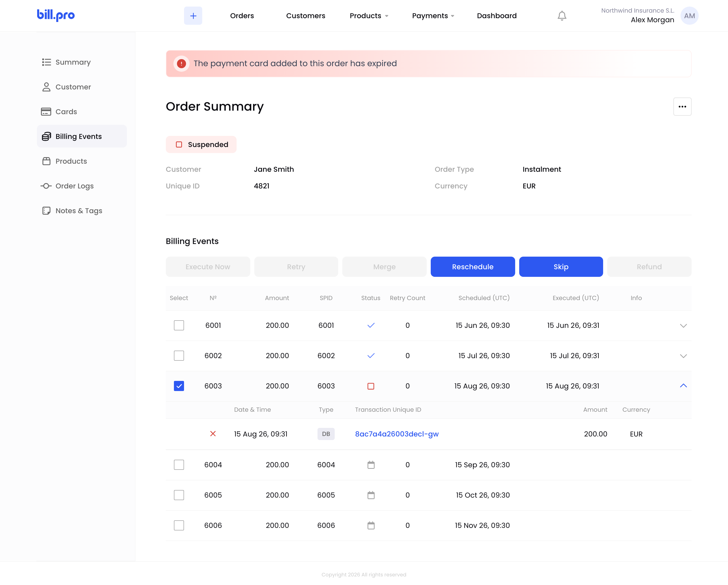
Task: Open the three-dot order actions menu
Action: tap(682, 107)
